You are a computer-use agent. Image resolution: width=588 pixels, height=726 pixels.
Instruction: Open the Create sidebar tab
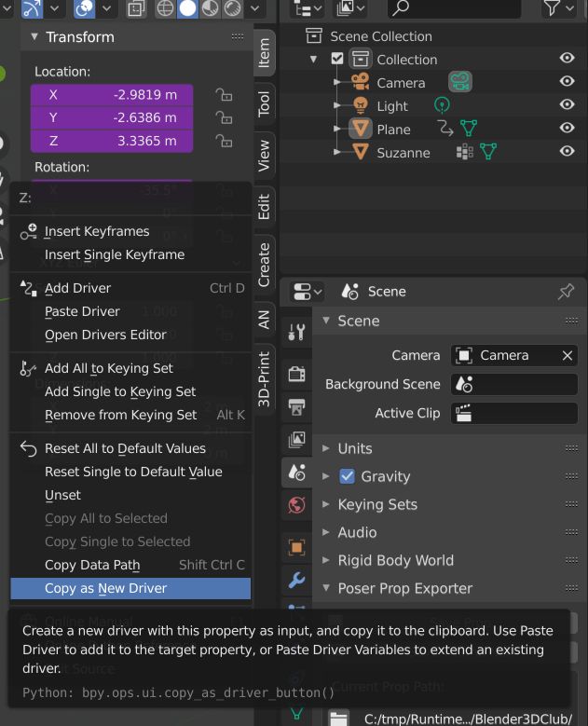coord(265,265)
